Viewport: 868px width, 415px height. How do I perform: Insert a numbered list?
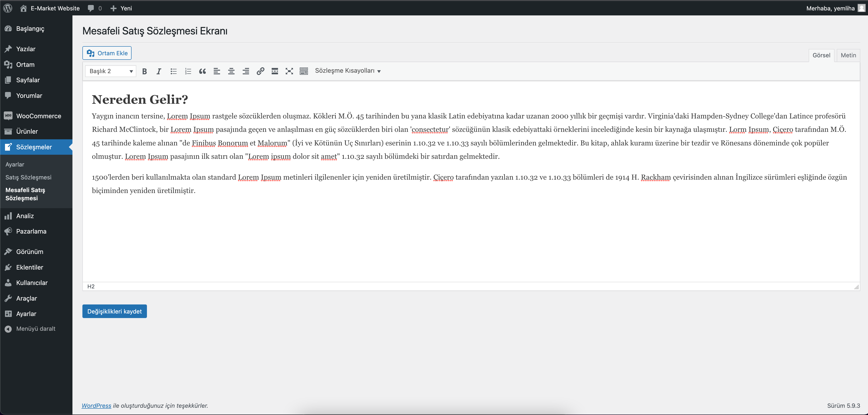188,71
